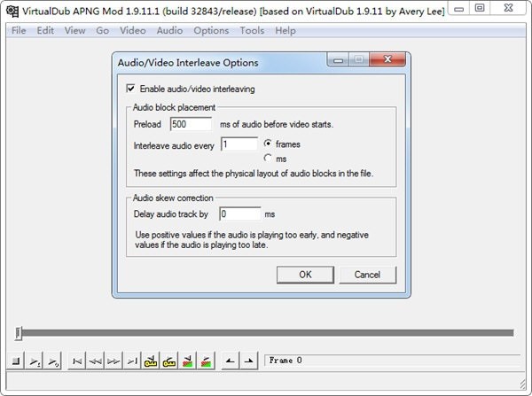The image size is (532, 396).
Task: Click the Audio block placement group label
Action: 174,107
